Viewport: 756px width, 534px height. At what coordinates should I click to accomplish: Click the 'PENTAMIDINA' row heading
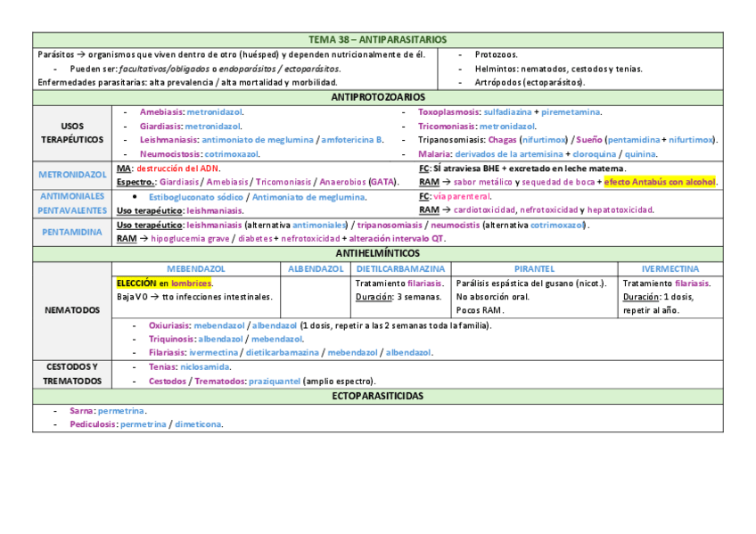coord(72,233)
